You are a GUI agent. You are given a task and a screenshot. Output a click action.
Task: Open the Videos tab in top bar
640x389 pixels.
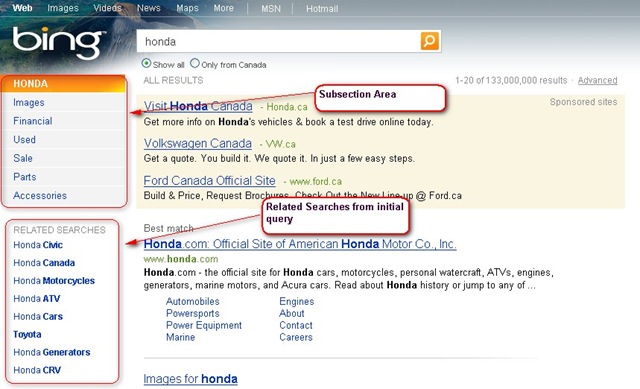pyautogui.click(x=108, y=8)
